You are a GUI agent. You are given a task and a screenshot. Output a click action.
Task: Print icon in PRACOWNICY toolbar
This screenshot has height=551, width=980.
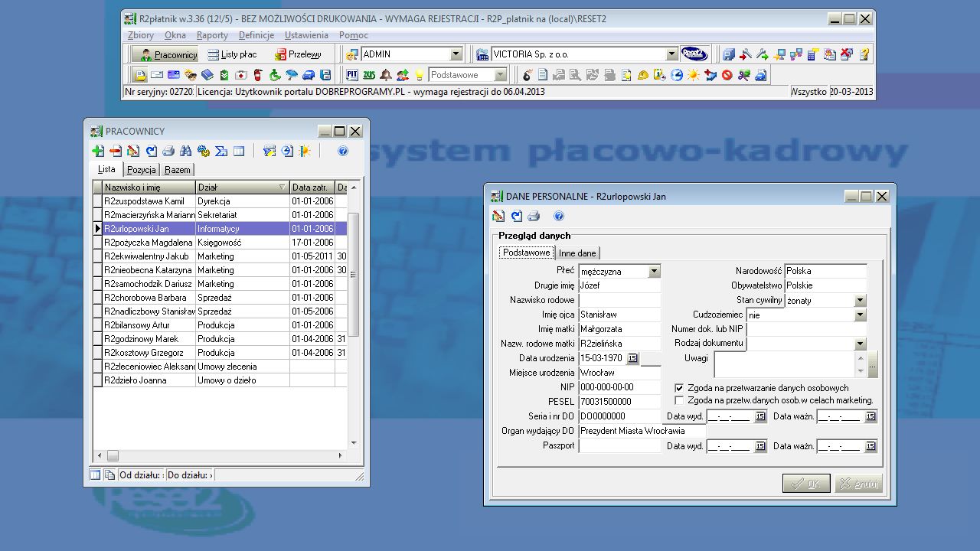(168, 151)
